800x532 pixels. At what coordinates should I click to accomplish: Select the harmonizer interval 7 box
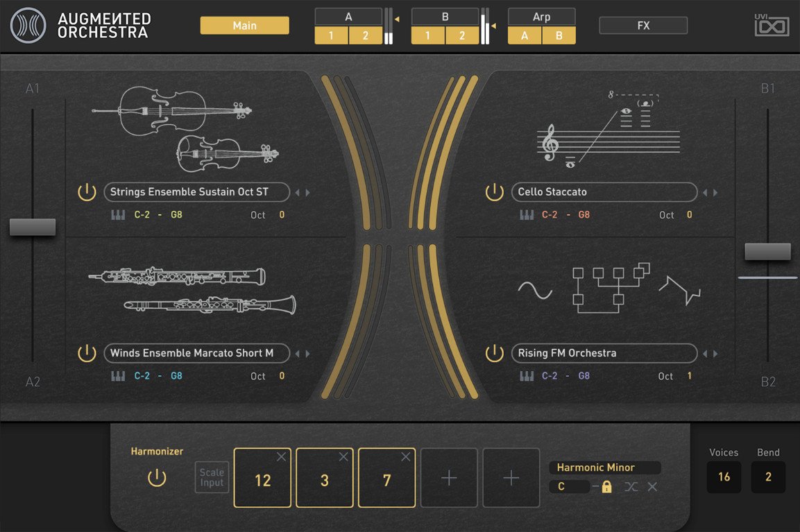(x=386, y=478)
